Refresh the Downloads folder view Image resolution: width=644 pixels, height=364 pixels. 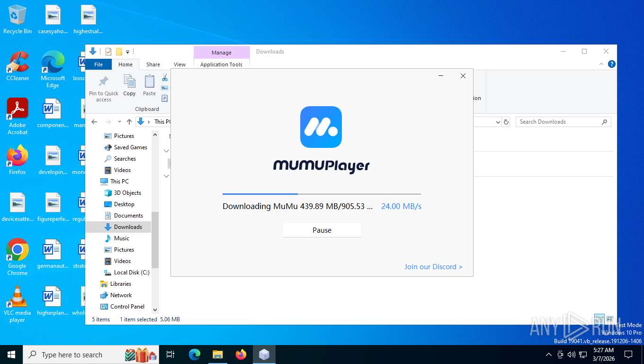point(506,122)
